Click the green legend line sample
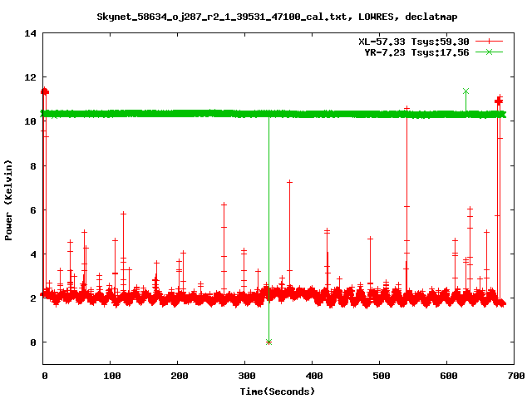This screenshot has height=399, width=532. pyautogui.click(x=489, y=52)
